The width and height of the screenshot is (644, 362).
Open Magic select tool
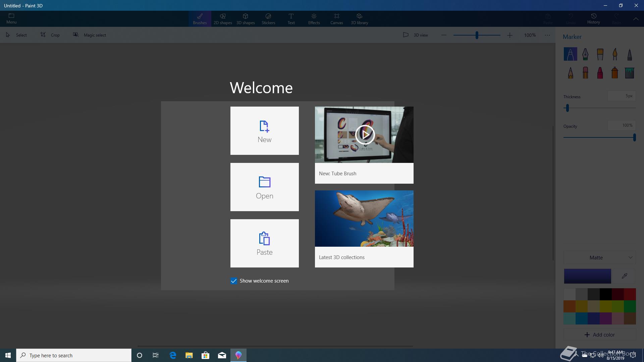(x=90, y=35)
